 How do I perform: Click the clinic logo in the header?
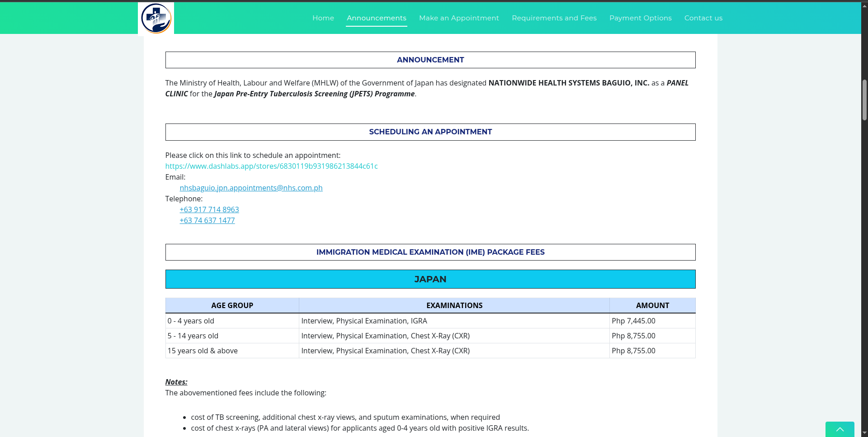(x=156, y=18)
